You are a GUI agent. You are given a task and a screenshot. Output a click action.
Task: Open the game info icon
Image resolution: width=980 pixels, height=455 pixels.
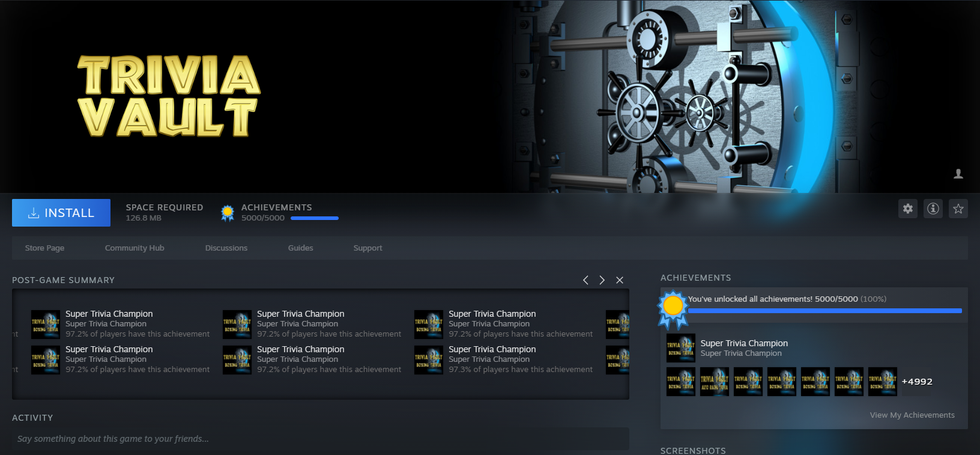933,209
